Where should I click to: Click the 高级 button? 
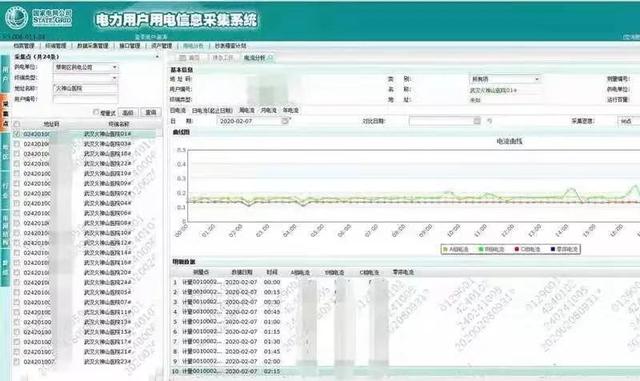(x=128, y=112)
